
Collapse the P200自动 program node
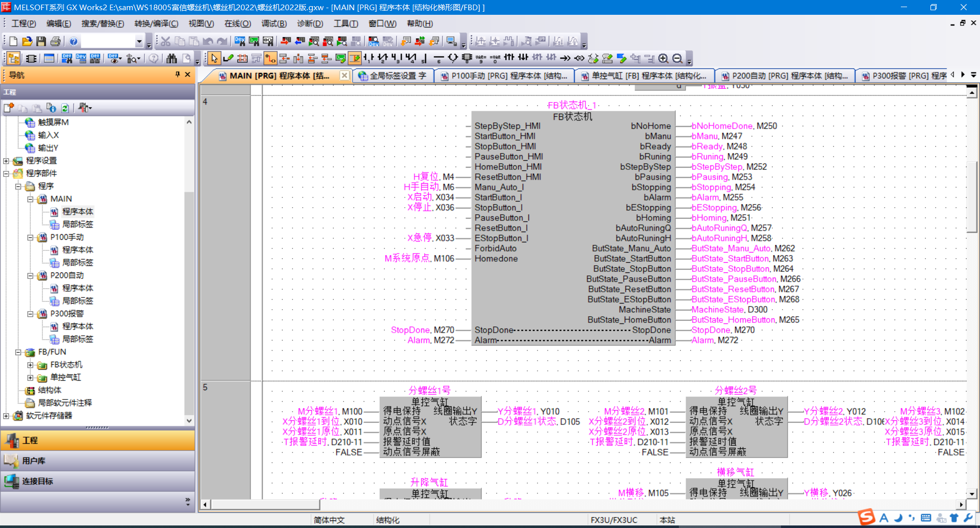pos(31,275)
